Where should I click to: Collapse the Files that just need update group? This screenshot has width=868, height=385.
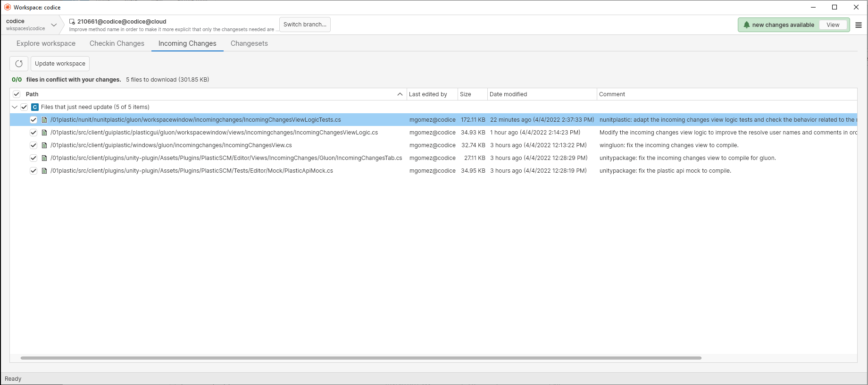point(15,107)
